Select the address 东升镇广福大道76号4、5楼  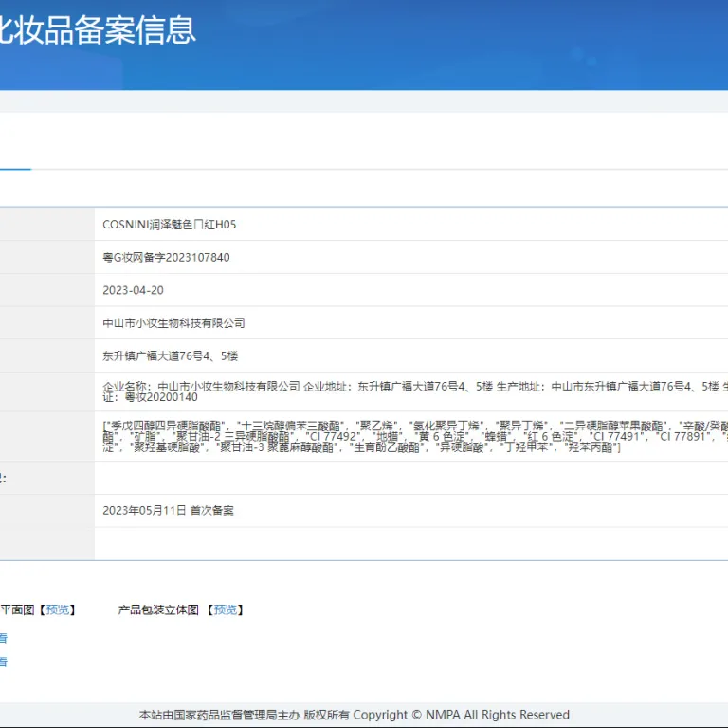click(171, 356)
